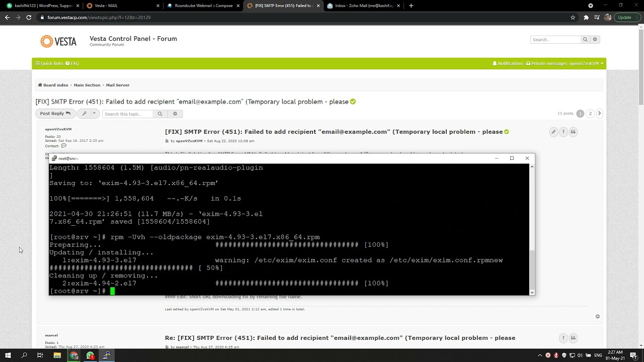Open Windows notification center

(634, 355)
